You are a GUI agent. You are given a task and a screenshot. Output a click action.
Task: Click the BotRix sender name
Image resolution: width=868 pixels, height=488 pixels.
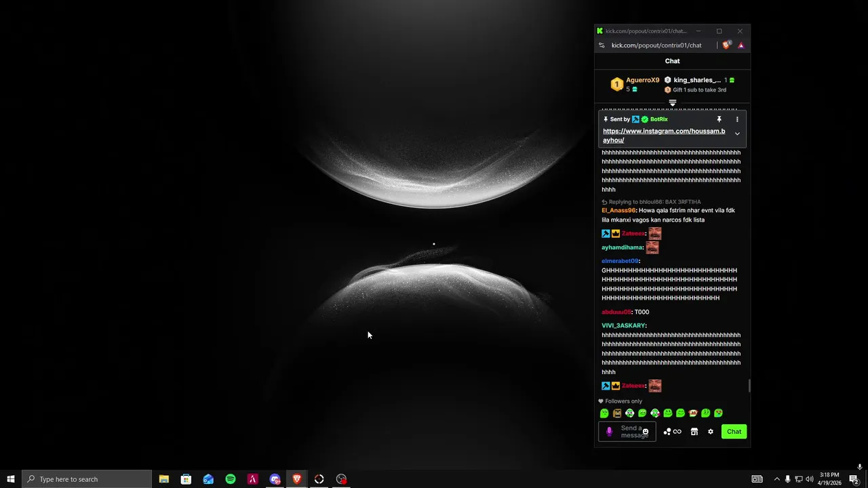coord(659,119)
